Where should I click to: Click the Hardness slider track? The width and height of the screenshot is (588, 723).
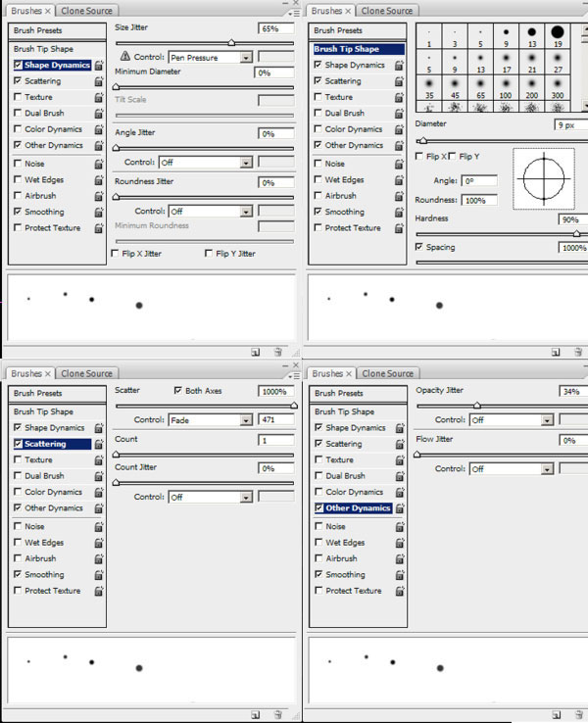click(x=500, y=234)
